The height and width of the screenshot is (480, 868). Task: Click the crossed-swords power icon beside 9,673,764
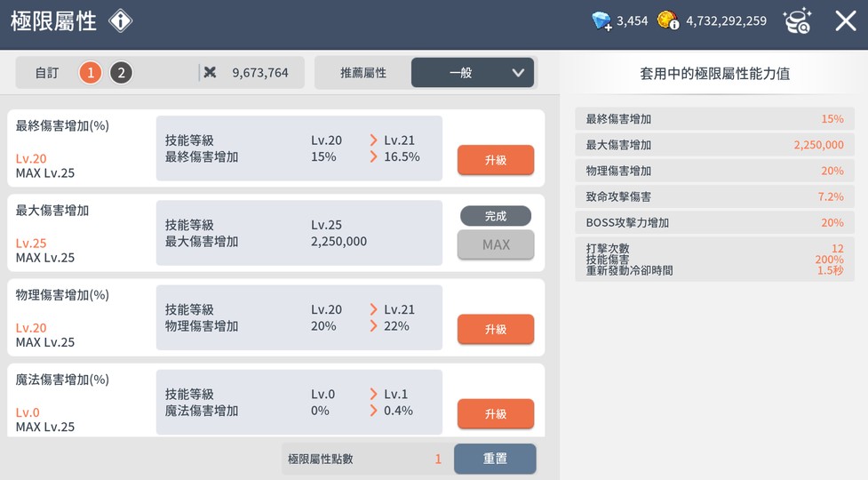coord(210,73)
